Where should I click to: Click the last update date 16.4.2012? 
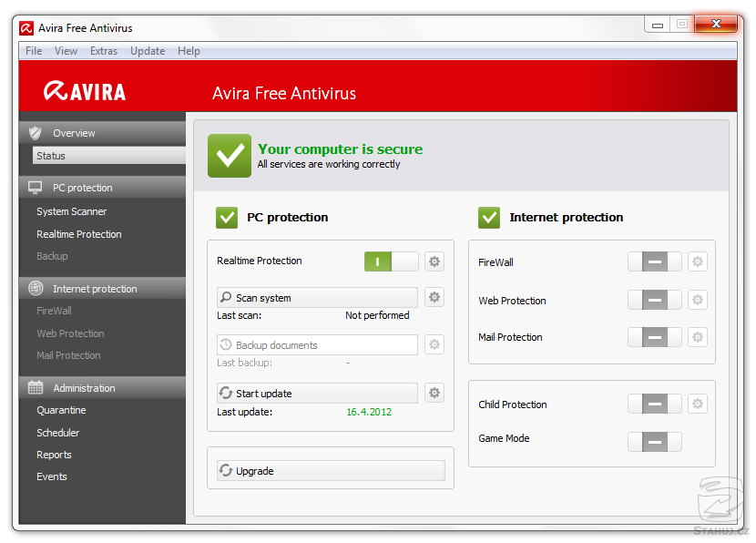[x=369, y=412]
